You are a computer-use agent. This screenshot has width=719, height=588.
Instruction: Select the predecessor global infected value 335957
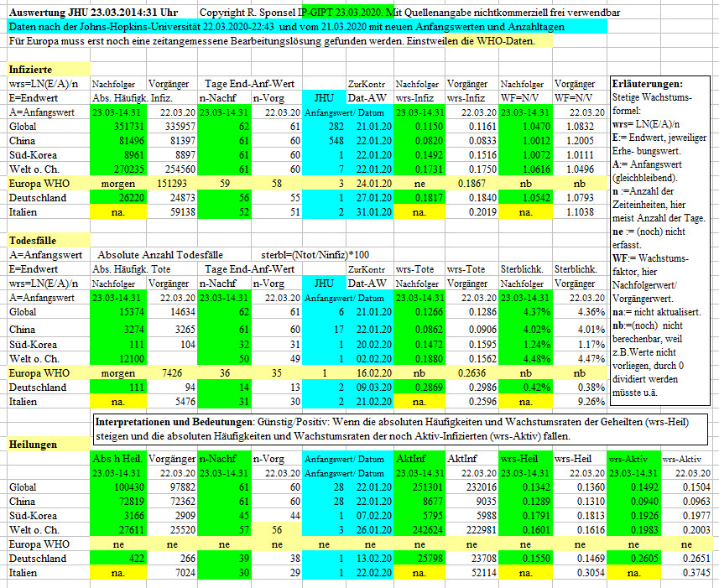click(172, 127)
